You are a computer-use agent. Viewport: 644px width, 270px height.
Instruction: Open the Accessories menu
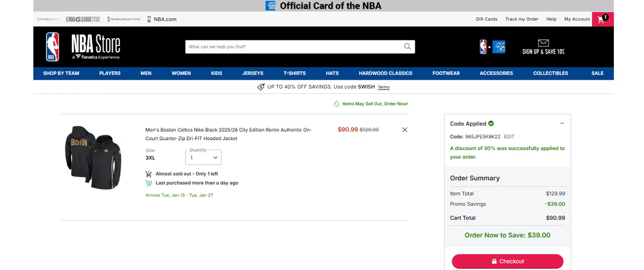[x=496, y=73]
